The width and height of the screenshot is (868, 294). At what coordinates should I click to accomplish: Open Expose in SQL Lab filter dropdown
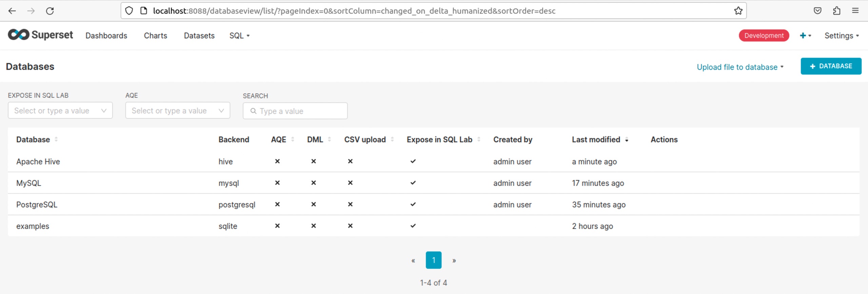click(60, 111)
